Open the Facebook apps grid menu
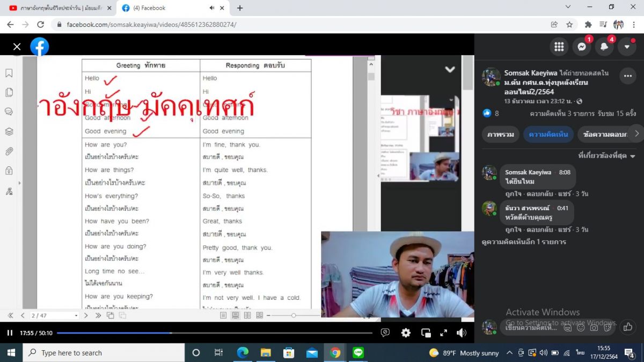644x362 pixels. click(559, 47)
